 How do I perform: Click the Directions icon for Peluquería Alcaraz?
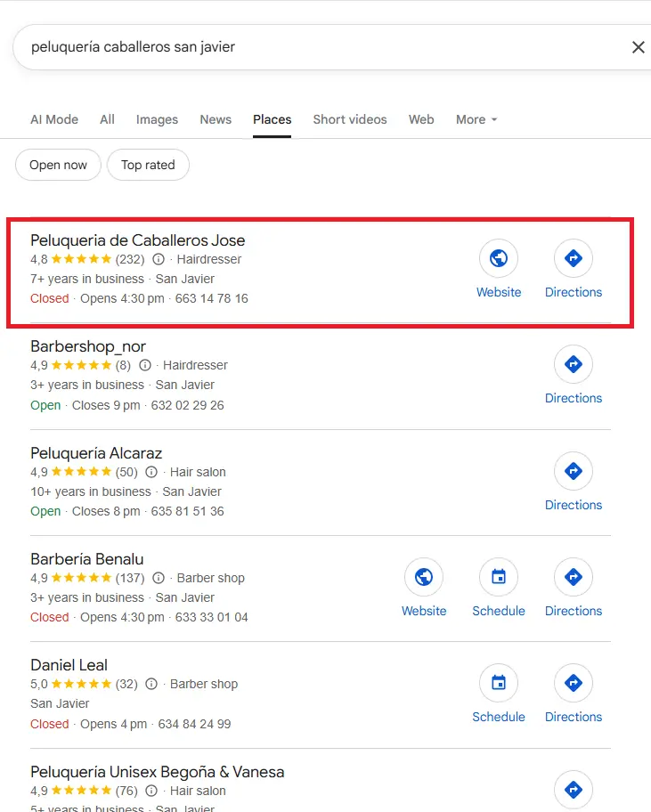tap(574, 470)
